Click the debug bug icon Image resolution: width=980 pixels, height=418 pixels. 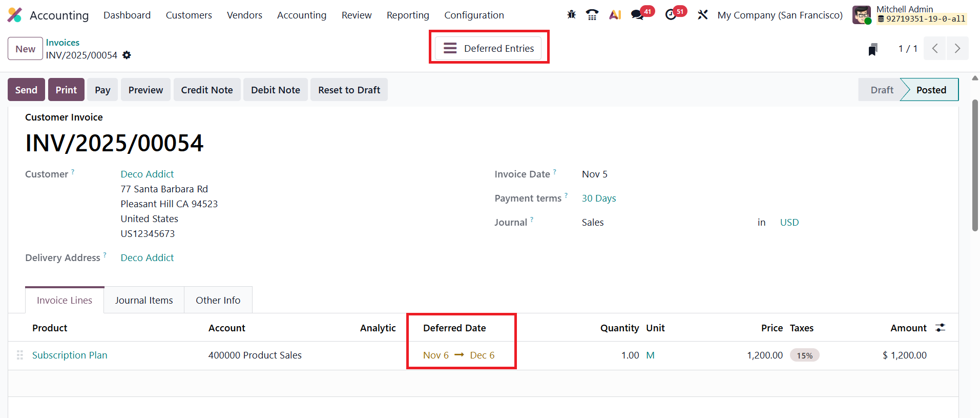(571, 15)
